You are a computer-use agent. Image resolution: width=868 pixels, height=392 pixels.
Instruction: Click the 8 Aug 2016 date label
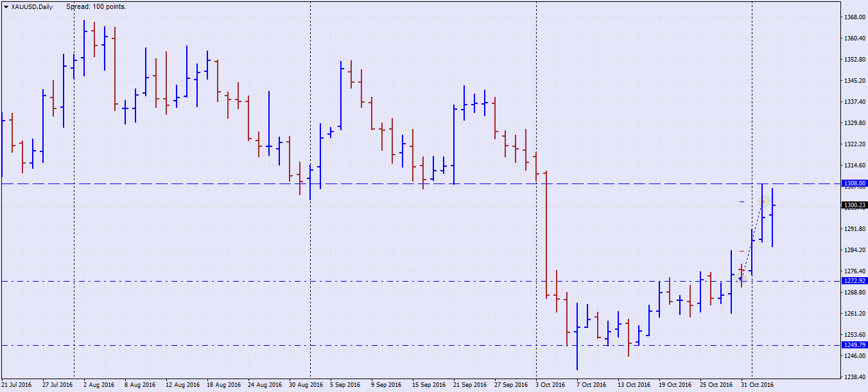(141, 385)
